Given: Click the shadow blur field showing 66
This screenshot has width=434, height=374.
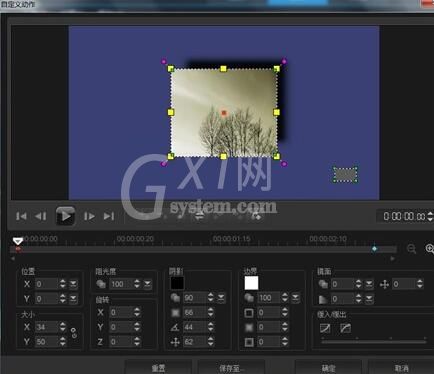Looking at the screenshot, I should click(195, 313).
